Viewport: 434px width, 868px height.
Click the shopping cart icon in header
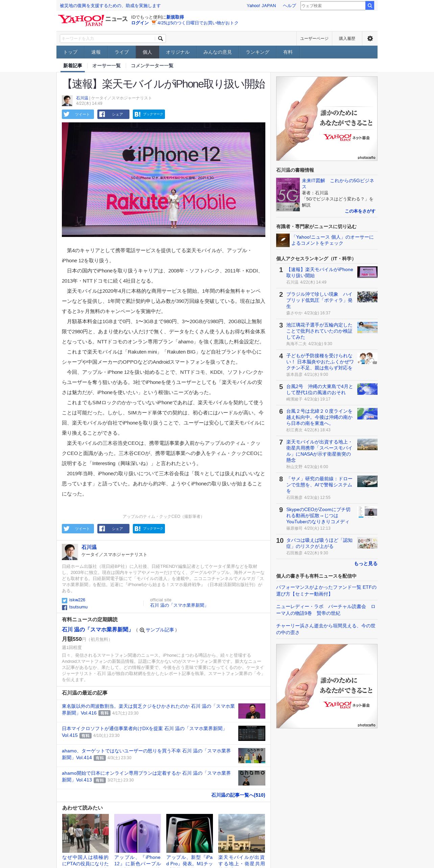[x=154, y=23]
